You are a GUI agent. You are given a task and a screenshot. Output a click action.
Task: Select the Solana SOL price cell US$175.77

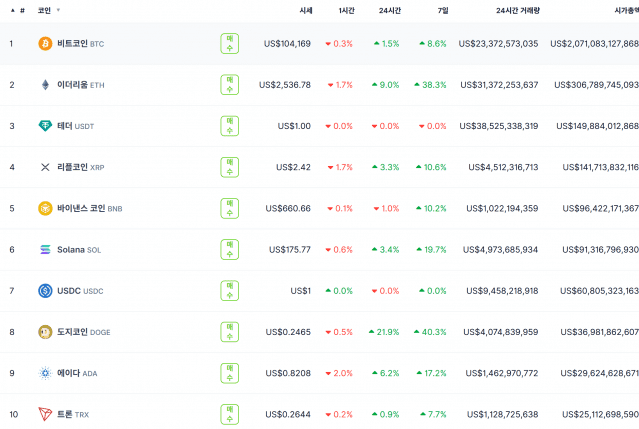click(288, 249)
